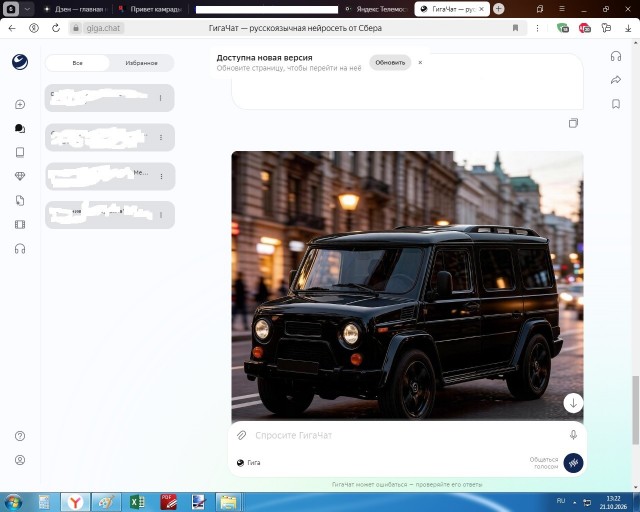Open options menu of fourth chat item

click(x=161, y=215)
